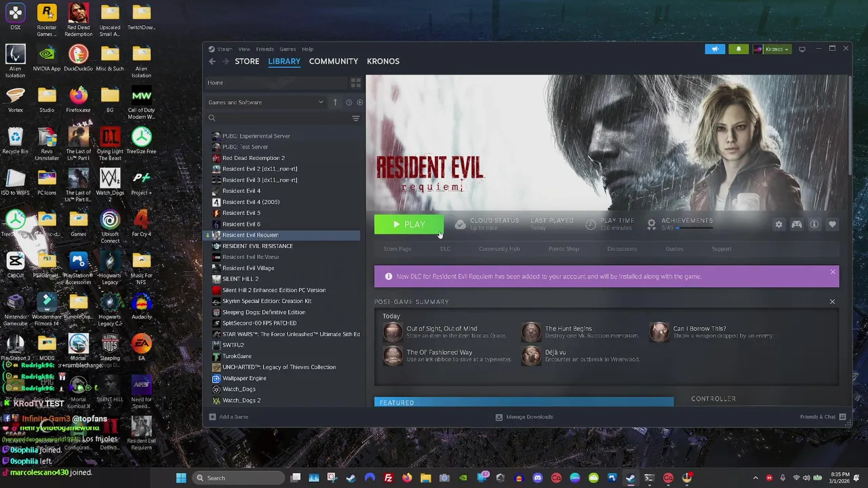868x488 pixels.
Task: Open the Points Shop link
Action: click(x=564, y=249)
